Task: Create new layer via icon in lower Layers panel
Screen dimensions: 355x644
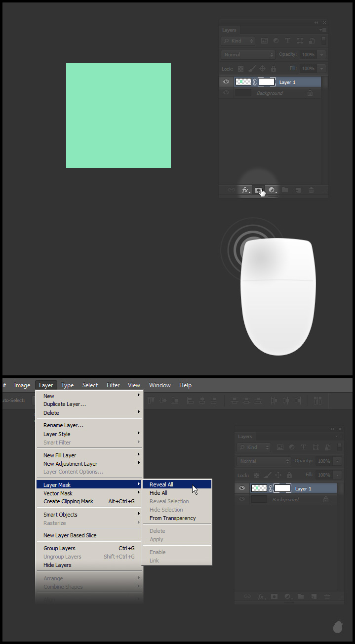Action: coord(314,597)
